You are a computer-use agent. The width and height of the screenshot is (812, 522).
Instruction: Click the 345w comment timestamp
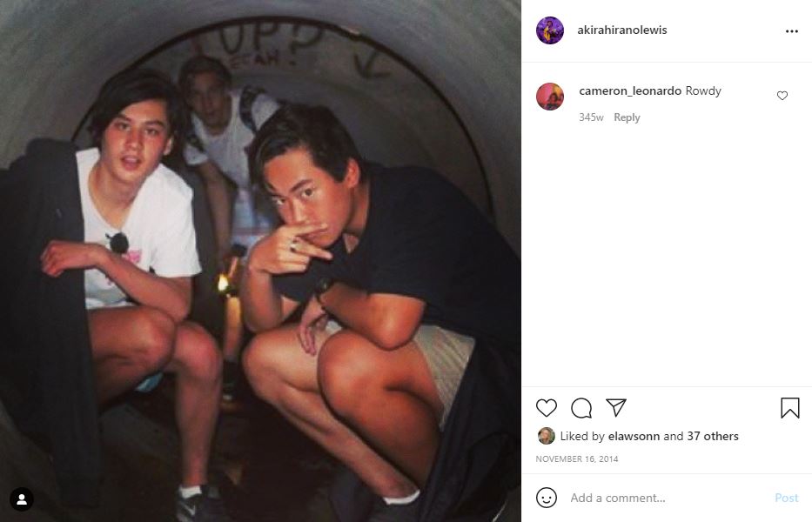(x=591, y=117)
